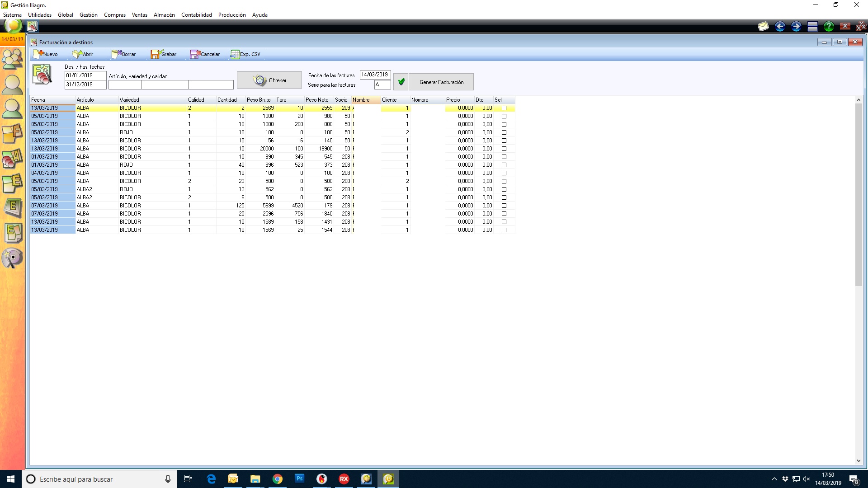Click the red single X close-window icon
Image resolution: width=868 pixels, height=488 pixels.
click(x=845, y=27)
